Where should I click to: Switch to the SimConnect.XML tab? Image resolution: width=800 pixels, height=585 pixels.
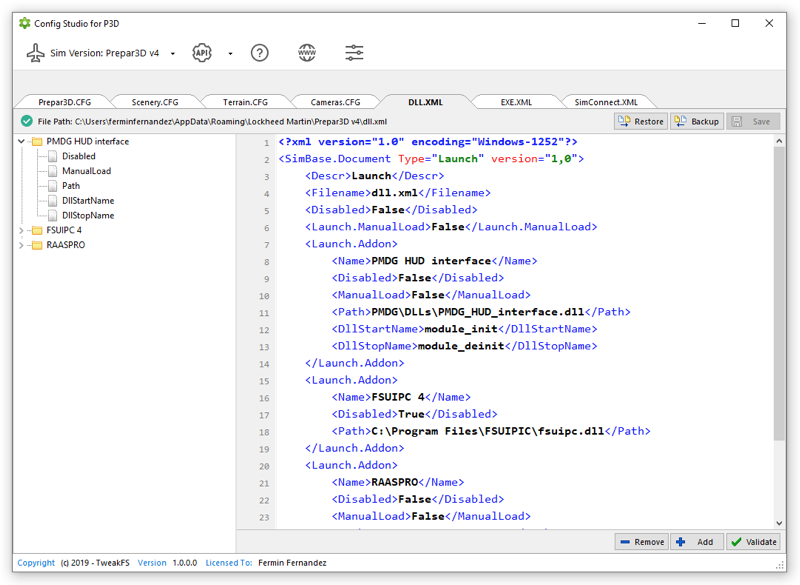click(606, 102)
